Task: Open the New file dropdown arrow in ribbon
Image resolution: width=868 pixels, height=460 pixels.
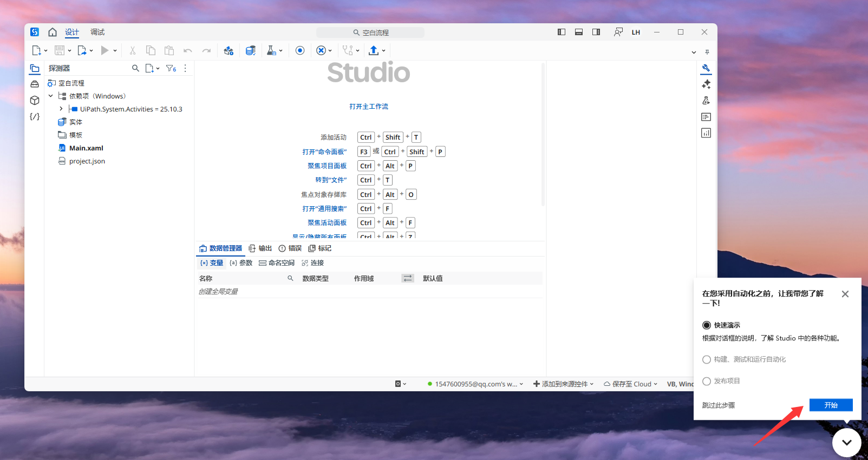Action: 45,51
